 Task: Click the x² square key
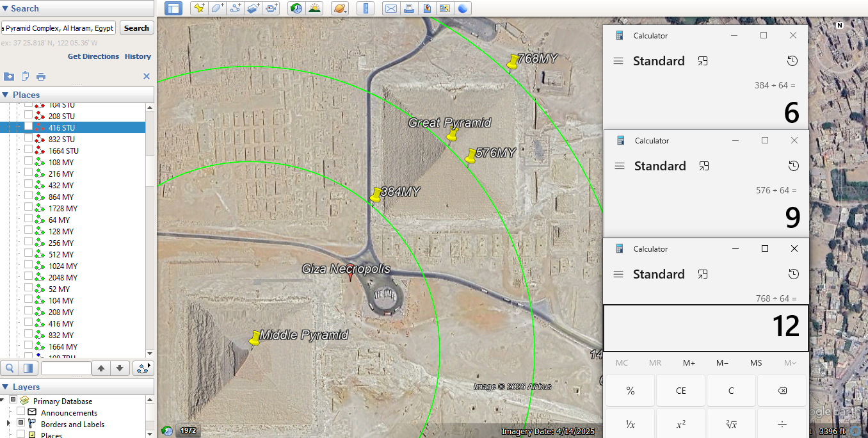pyautogui.click(x=681, y=424)
